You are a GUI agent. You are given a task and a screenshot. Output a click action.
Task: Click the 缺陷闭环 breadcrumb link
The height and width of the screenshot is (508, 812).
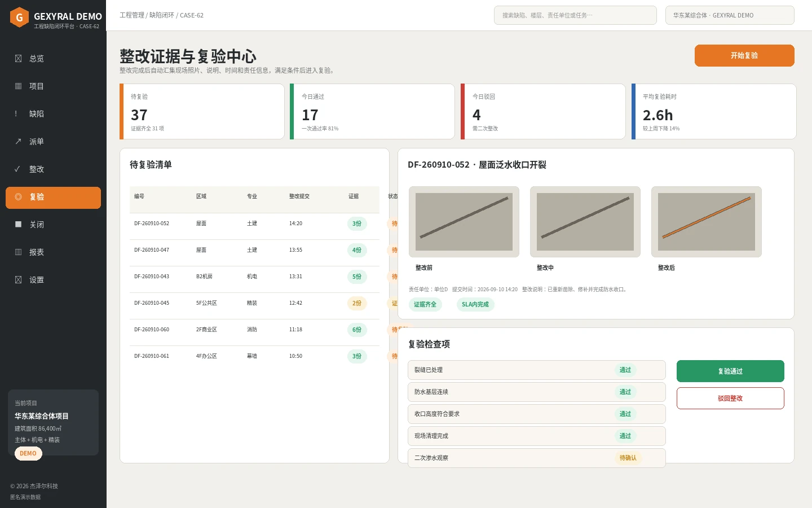[x=162, y=15]
